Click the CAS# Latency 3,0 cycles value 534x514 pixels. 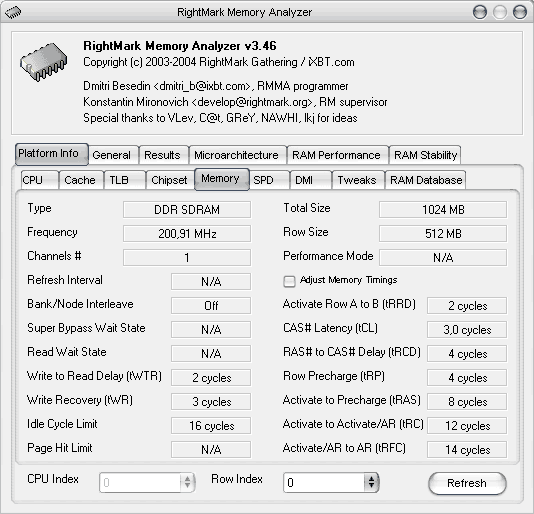[467, 329]
